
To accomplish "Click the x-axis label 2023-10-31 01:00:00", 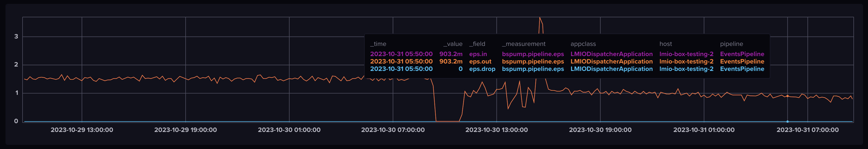I will pos(704,130).
